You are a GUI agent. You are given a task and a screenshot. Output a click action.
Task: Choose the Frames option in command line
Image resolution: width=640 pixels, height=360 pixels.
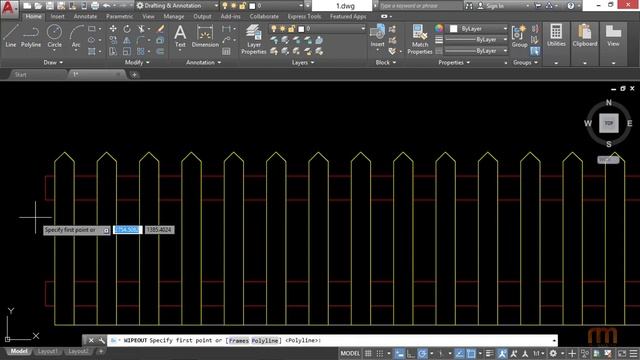tap(238, 340)
